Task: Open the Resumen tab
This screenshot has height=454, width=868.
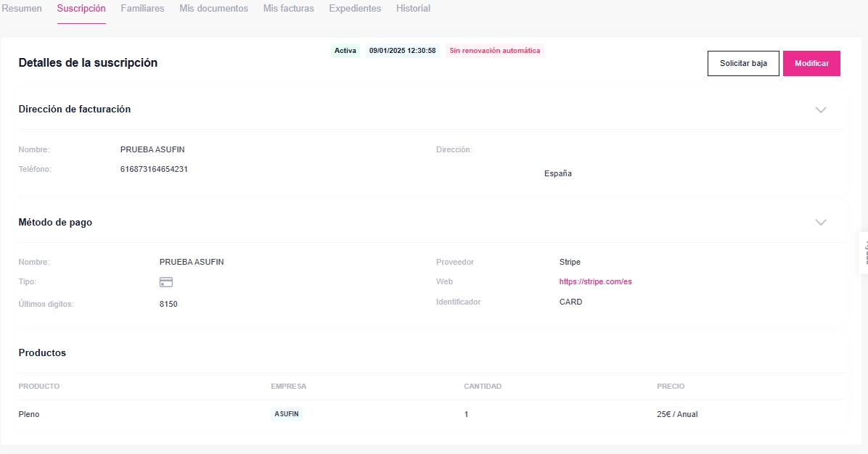Action: pos(22,9)
